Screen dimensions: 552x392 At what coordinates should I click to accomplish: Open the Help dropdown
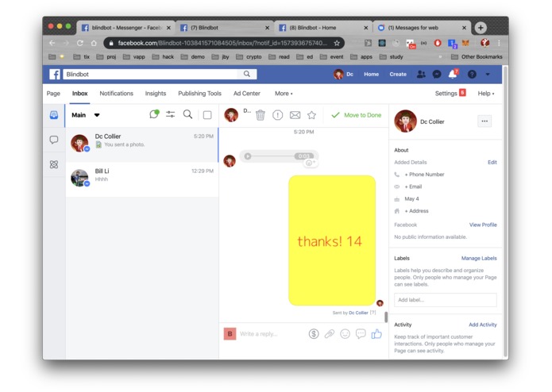[x=486, y=94]
